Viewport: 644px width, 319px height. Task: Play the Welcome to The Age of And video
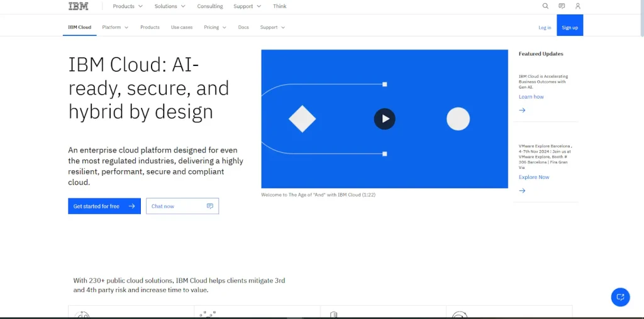[384, 119]
